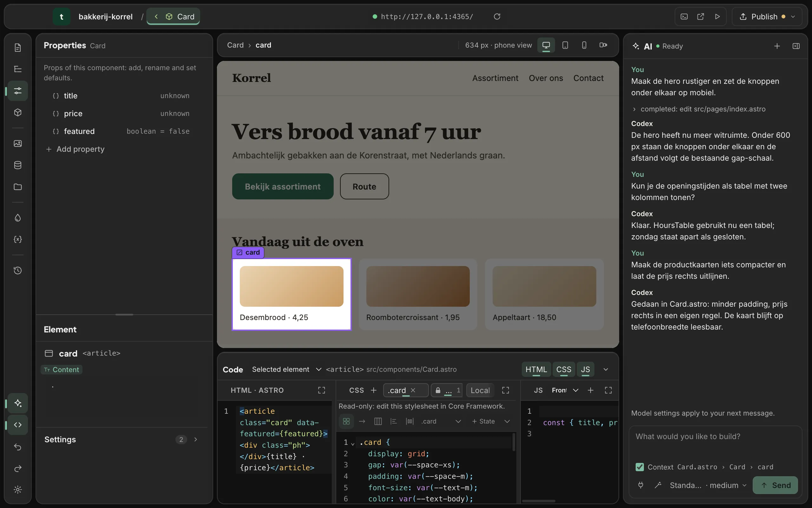Click the Bekijk assortiment button in preview

[x=283, y=186]
